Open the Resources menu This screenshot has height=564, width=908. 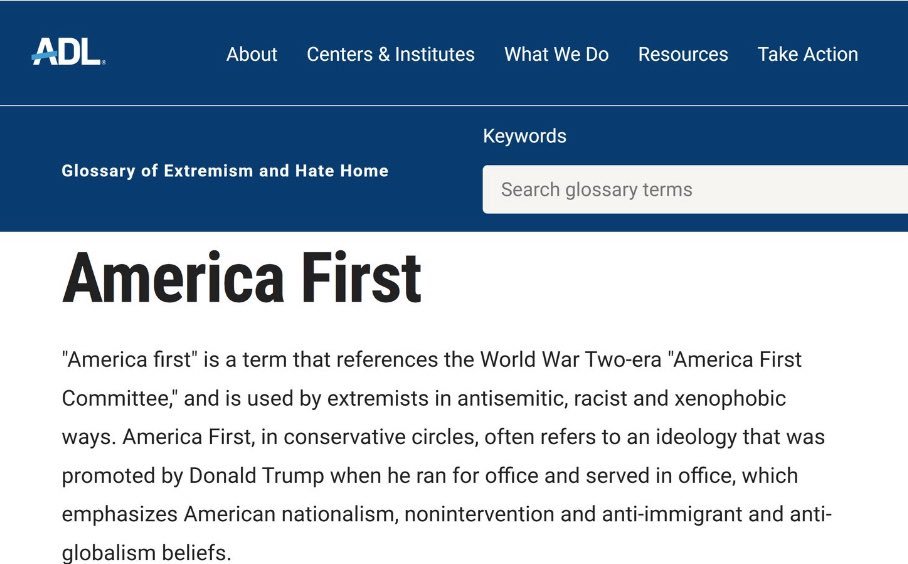683,54
